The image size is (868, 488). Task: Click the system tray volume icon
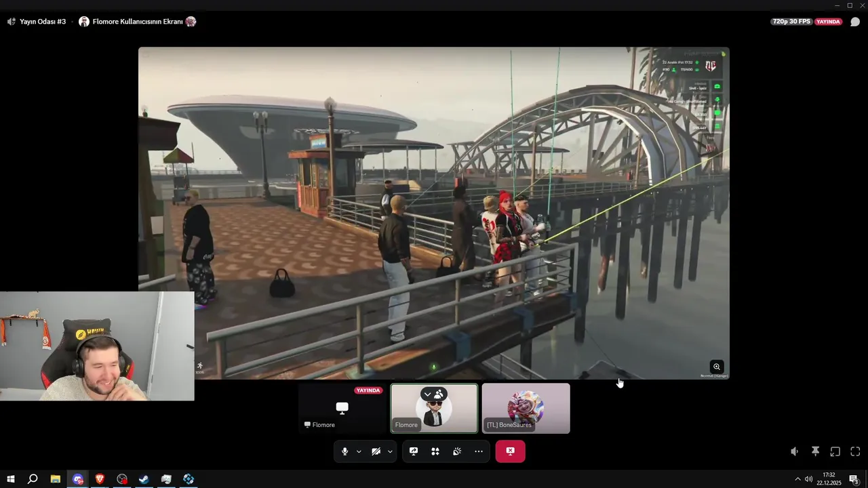808,479
